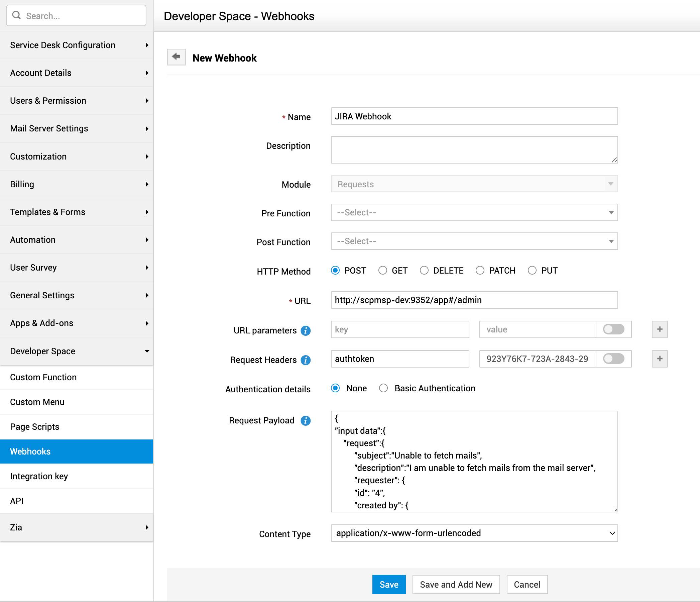Open Custom Function in Developer Space
Screen dimensions: 700x602
(x=43, y=377)
